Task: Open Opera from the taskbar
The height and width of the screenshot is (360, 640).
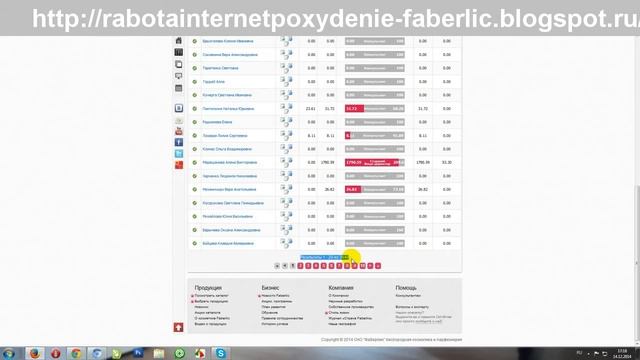Action: tap(56, 353)
